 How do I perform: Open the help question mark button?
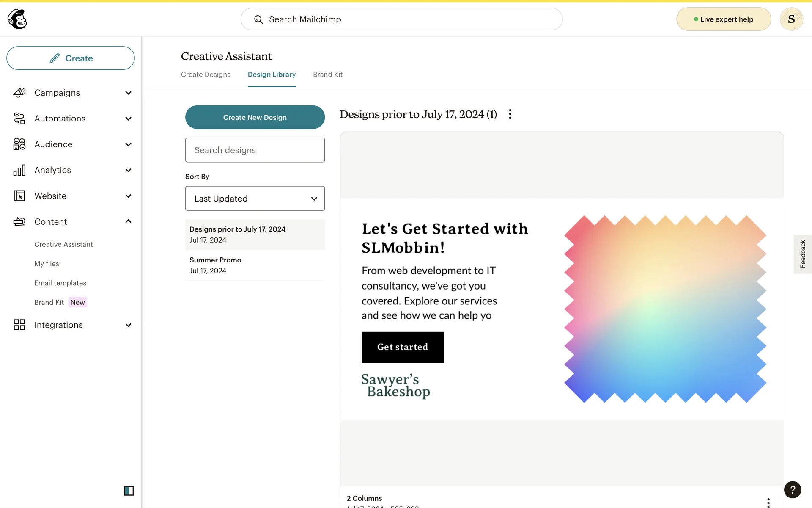(792, 490)
